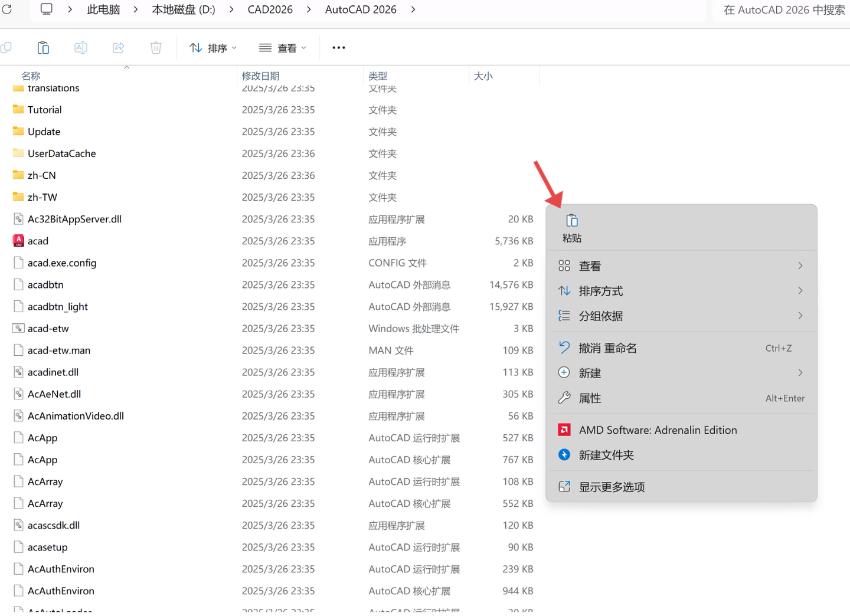The height and width of the screenshot is (616, 850).
Task: Open AMD Software: Adrenalin Edition from context menu
Action: 681,430
